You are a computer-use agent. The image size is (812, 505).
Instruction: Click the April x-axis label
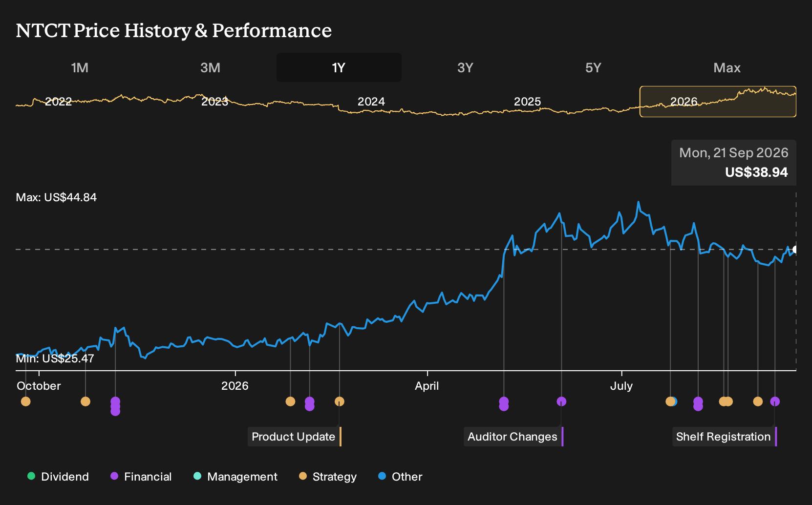[x=427, y=386]
